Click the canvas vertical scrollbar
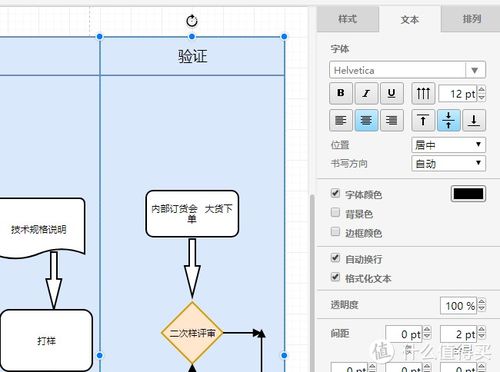The image size is (500, 372). (x=312, y=283)
